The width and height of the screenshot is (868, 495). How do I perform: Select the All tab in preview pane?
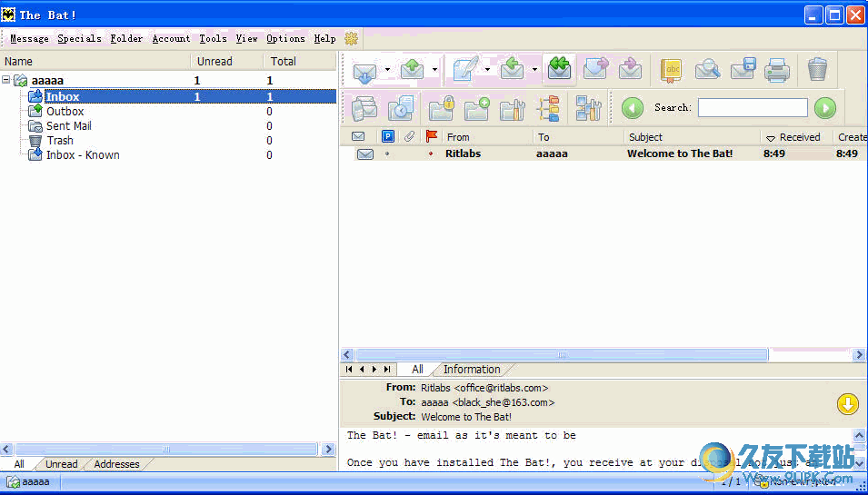click(417, 370)
